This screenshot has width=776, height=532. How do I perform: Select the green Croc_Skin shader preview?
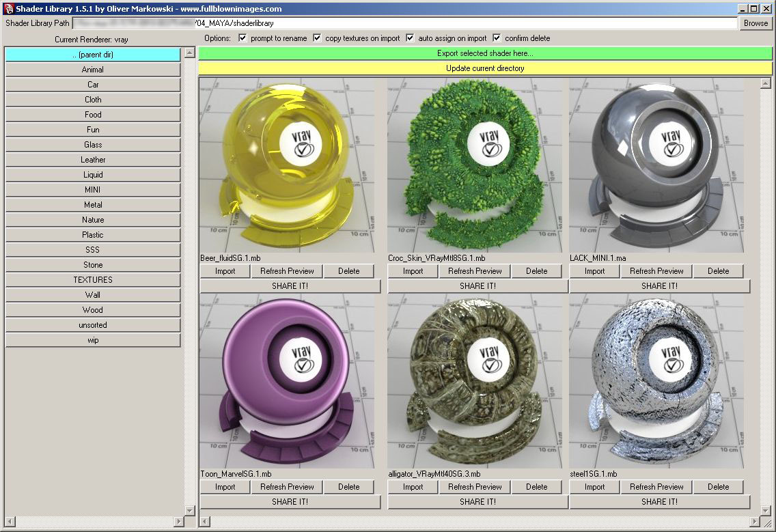pos(475,165)
